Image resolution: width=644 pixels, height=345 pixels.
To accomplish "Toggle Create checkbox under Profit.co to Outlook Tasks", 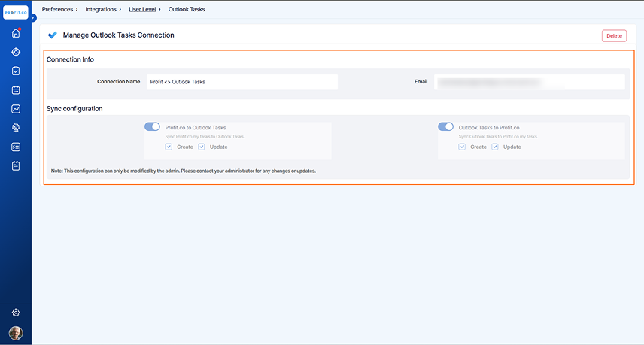I will (169, 147).
